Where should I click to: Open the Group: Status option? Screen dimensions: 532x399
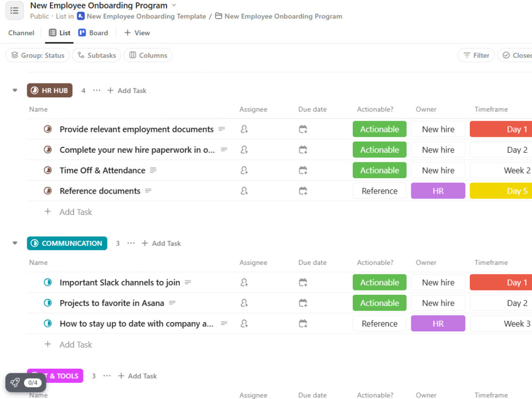(38, 55)
